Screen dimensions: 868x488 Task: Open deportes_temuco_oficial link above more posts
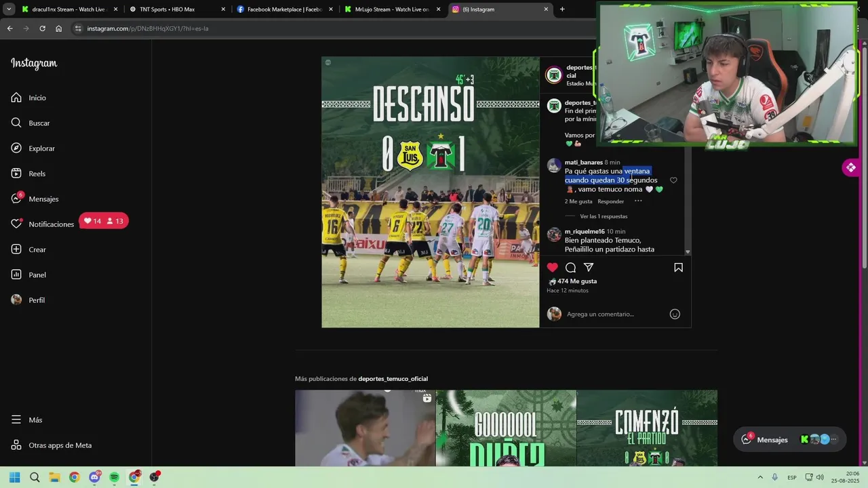[393, 379]
